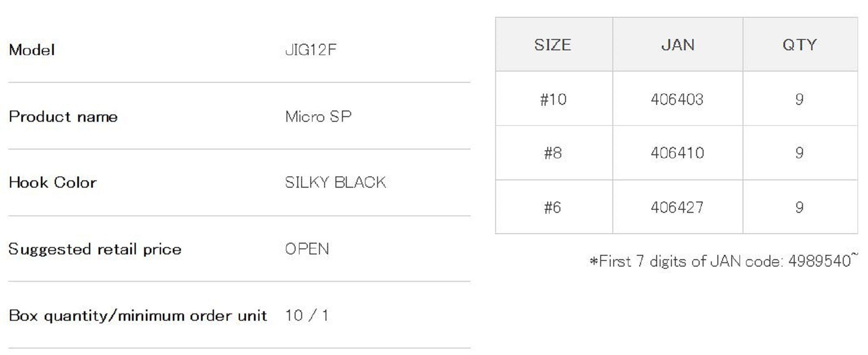
Task: Select the #8 size cell
Action: [553, 153]
